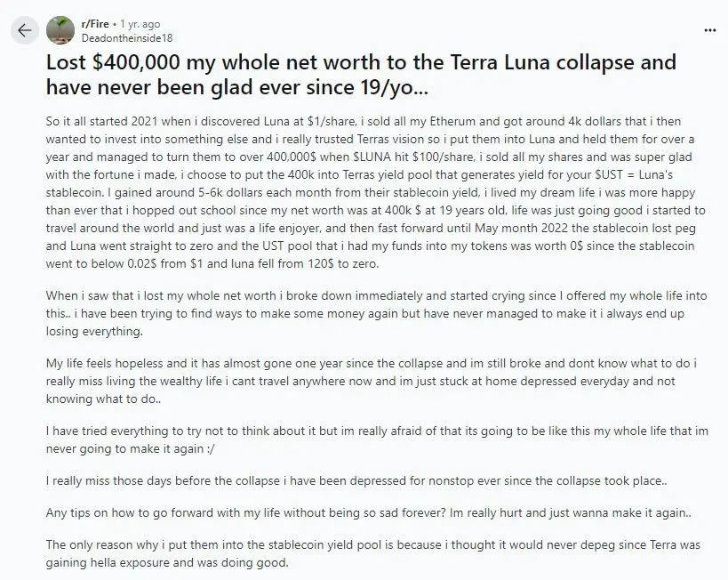Click the paragraph starting 'So it all started 2021'

click(376, 192)
